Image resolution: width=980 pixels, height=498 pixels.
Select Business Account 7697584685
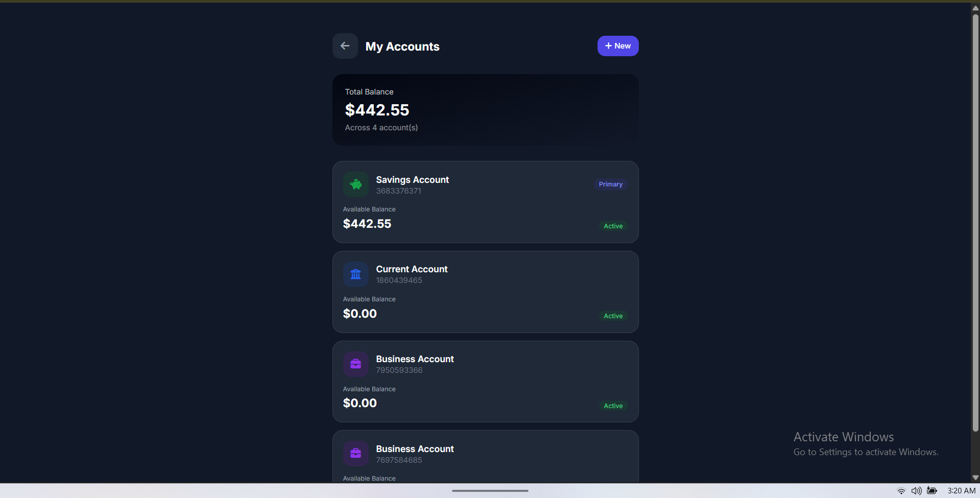point(485,455)
